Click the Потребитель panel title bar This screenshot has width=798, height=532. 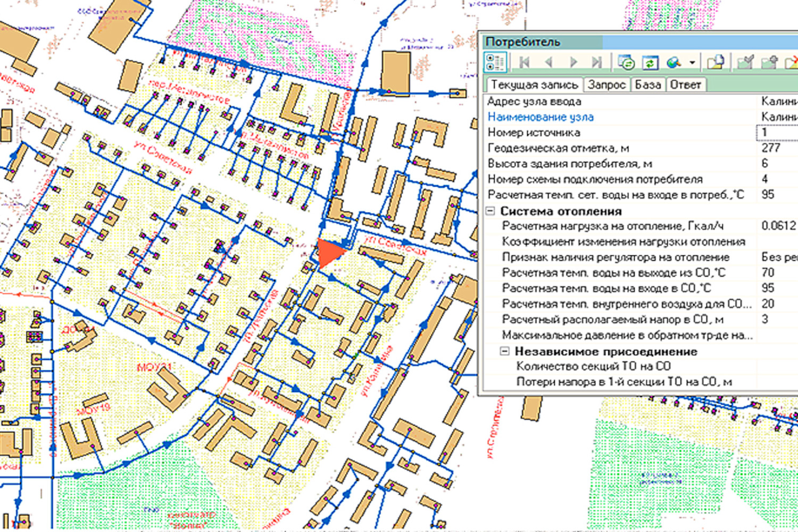(641, 41)
